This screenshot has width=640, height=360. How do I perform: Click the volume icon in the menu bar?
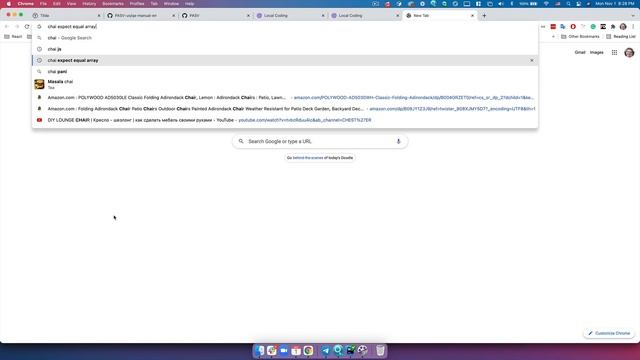pyautogui.click(x=501, y=4)
